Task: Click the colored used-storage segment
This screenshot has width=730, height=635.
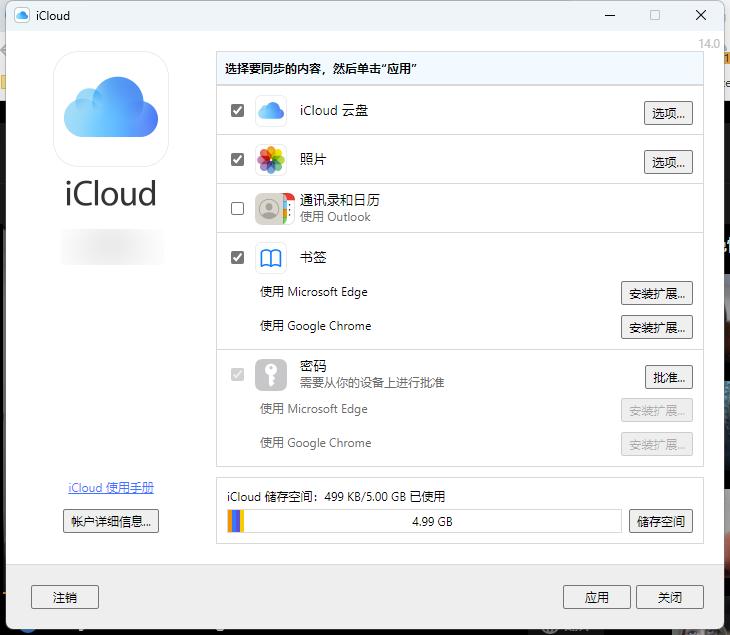Action: click(236, 521)
